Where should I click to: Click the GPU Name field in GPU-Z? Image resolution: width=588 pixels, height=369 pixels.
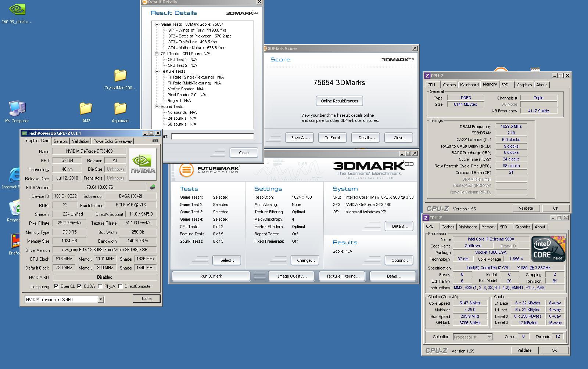89,151
